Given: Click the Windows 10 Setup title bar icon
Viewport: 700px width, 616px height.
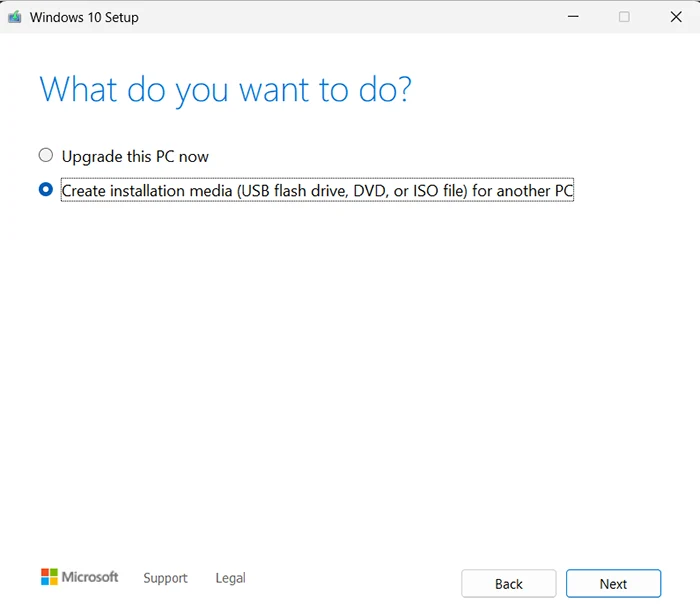Looking at the screenshot, I should (x=15, y=17).
